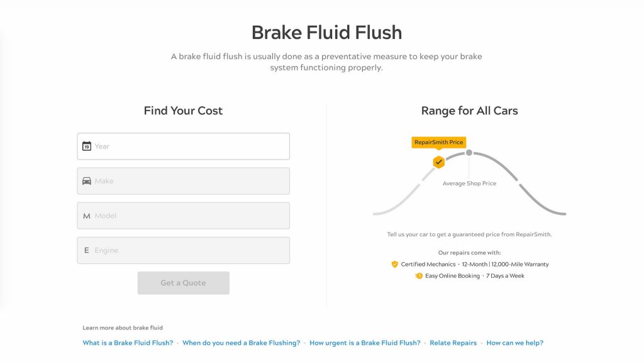
Task: Click the car icon in the Make field
Action: pyautogui.click(x=87, y=180)
